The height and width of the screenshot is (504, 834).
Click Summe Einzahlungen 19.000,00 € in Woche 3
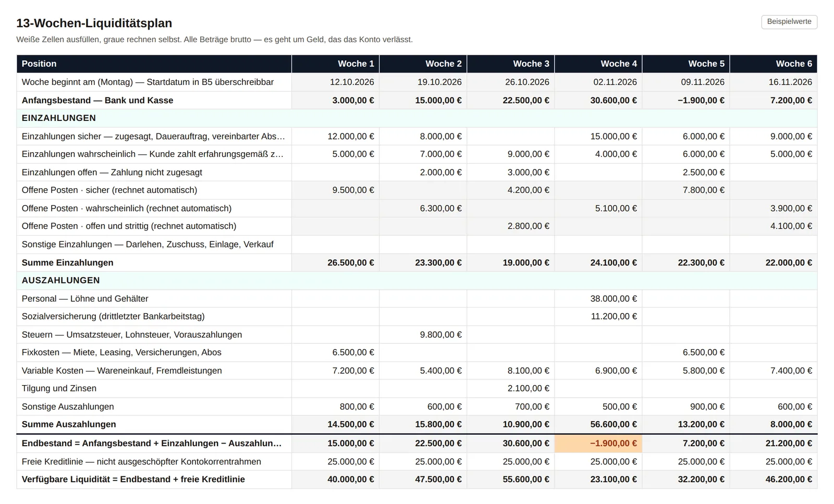510,263
